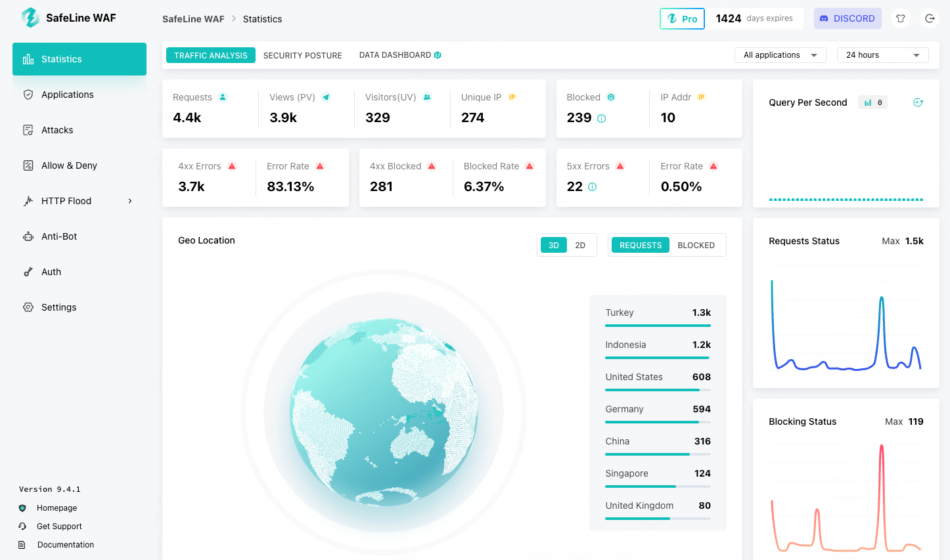
Task: Open the DATA DASHBOARD tab
Action: pos(400,55)
